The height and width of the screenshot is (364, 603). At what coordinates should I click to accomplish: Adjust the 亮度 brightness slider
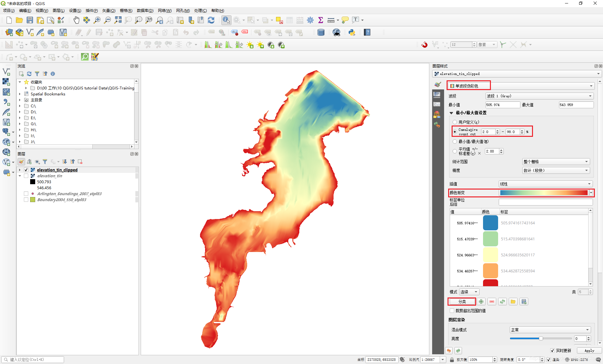click(541, 339)
